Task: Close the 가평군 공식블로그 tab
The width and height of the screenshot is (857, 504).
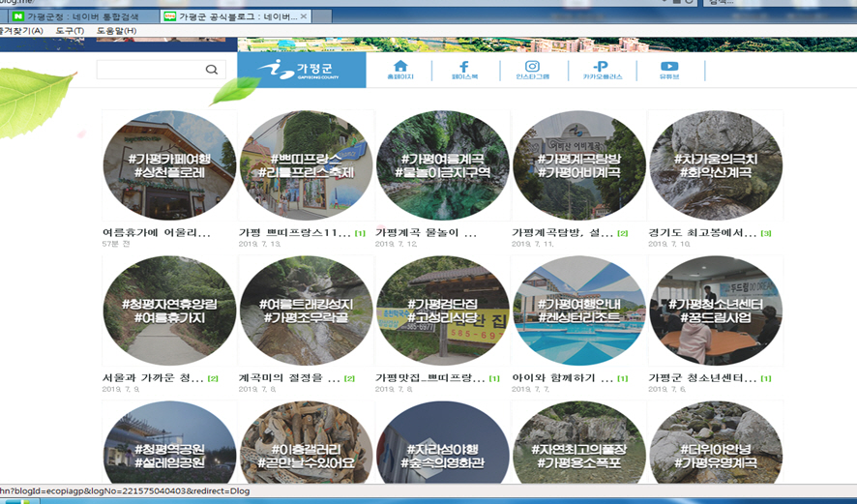Action: click(x=304, y=16)
